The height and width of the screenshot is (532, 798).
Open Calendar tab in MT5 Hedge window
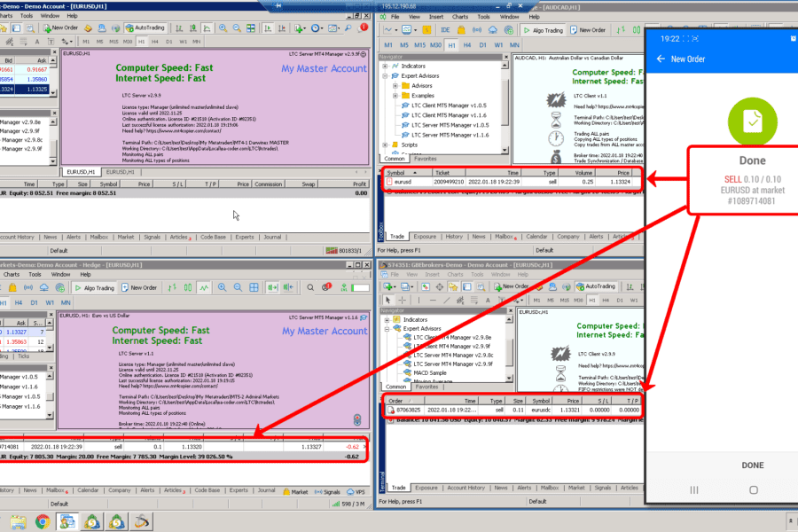click(x=88, y=490)
